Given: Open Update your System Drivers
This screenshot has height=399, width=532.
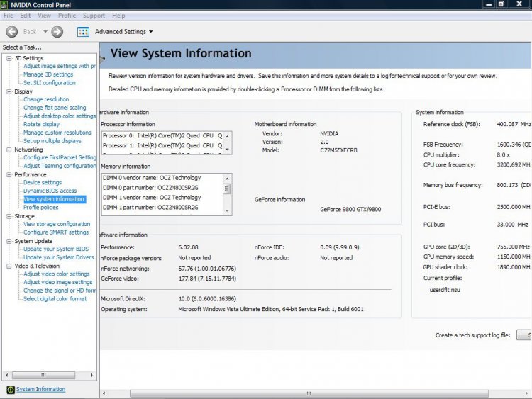Looking at the screenshot, I should pyautogui.click(x=58, y=257).
